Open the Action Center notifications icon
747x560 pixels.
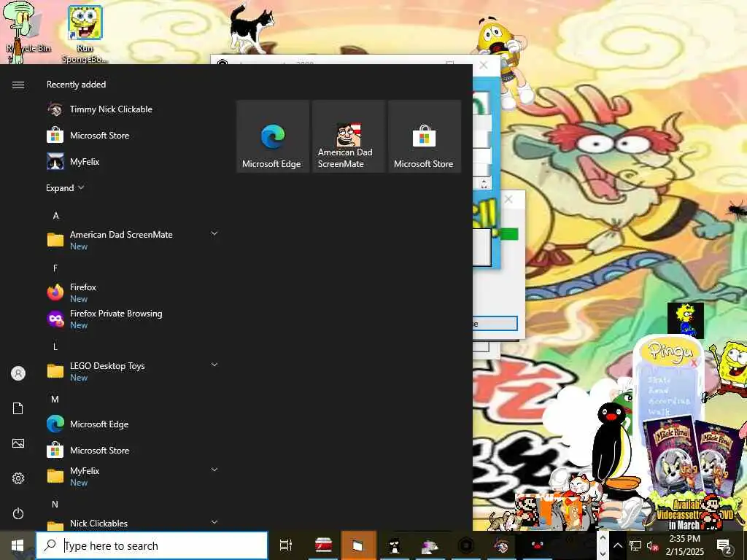[724, 545]
